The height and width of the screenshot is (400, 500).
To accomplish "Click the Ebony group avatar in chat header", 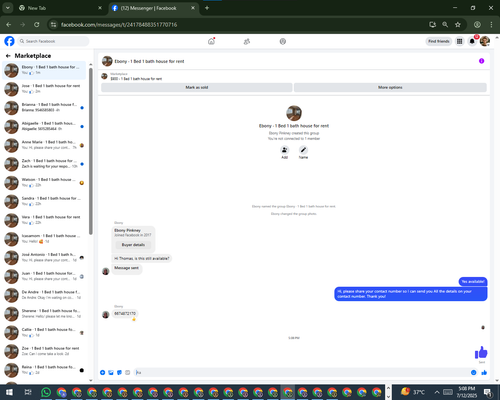I will pos(107,61).
